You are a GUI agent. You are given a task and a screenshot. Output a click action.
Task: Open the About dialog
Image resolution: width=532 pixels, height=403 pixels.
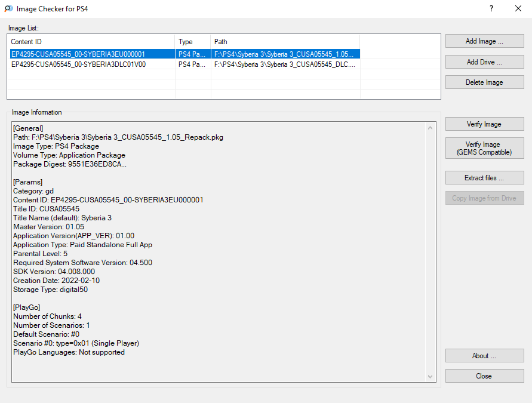484,355
